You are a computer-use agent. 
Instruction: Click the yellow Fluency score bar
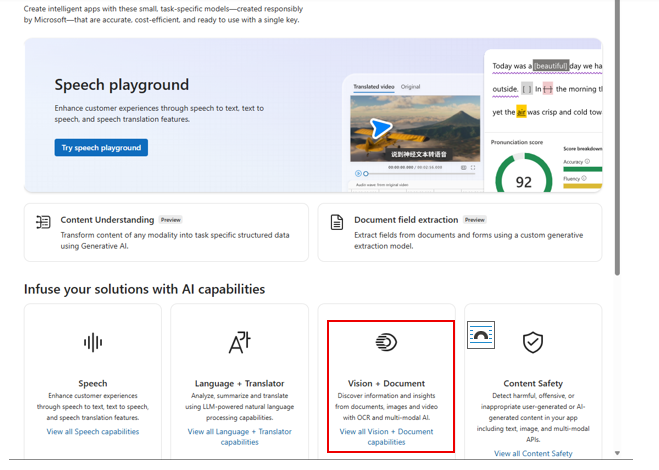click(583, 186)
